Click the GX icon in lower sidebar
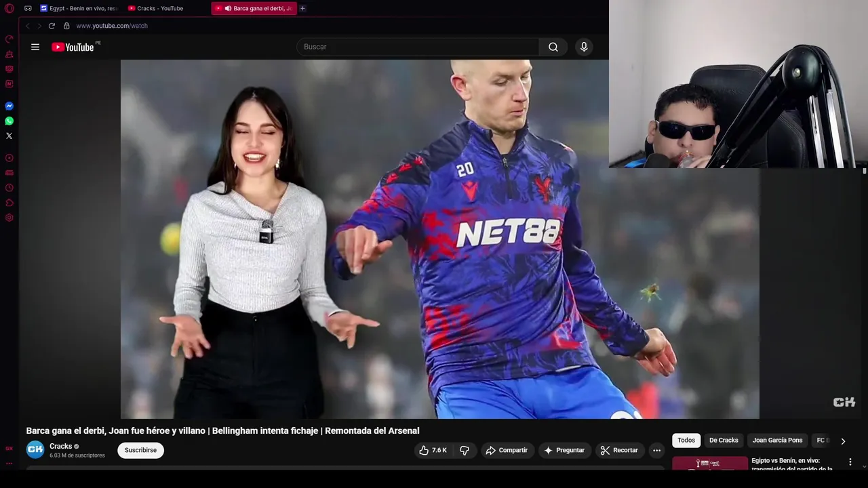The width and height of the screenshot is (868, 488). click(x=9, y=448)
